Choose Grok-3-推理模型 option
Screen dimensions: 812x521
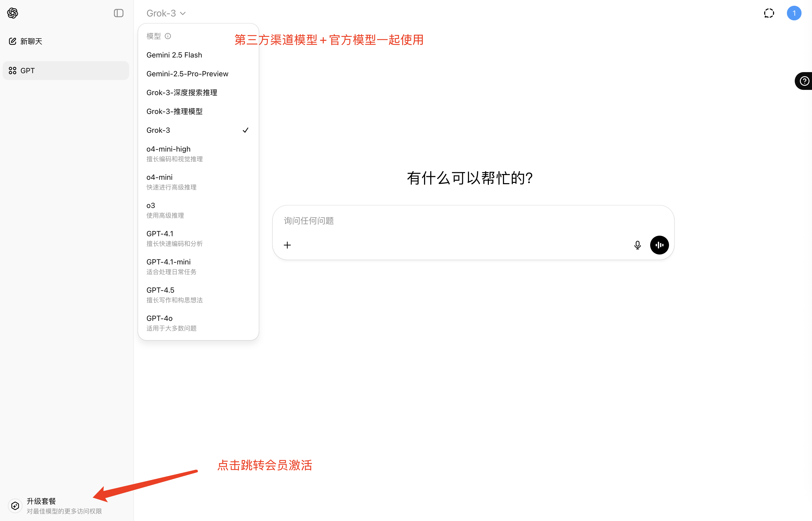pos(198,111)
